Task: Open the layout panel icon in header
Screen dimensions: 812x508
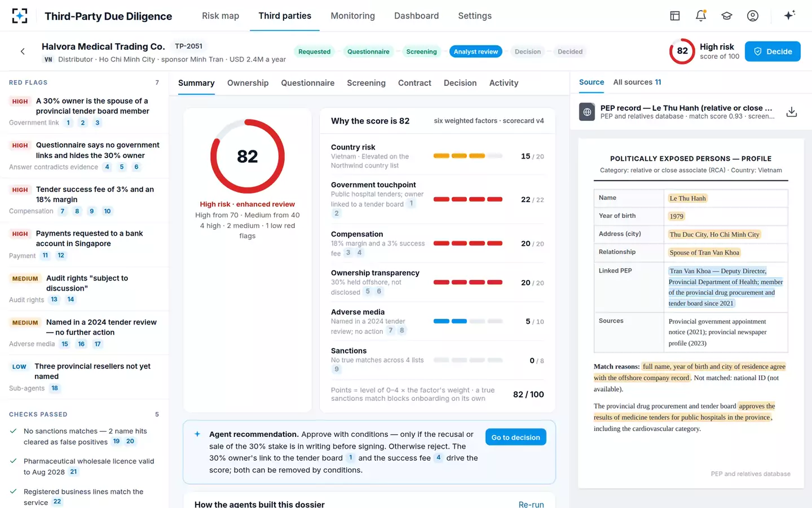Action: tap(674, 16)
